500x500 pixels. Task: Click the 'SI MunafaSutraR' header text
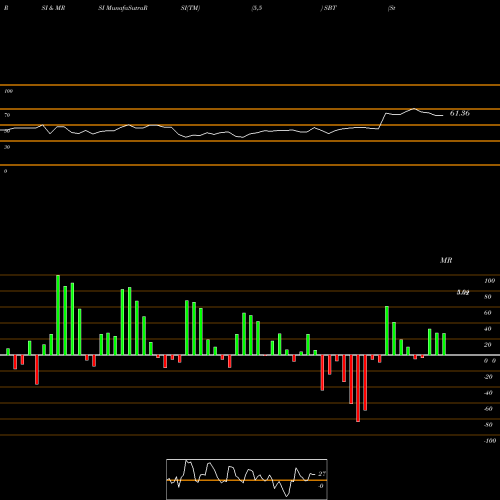tap(123, 8)
